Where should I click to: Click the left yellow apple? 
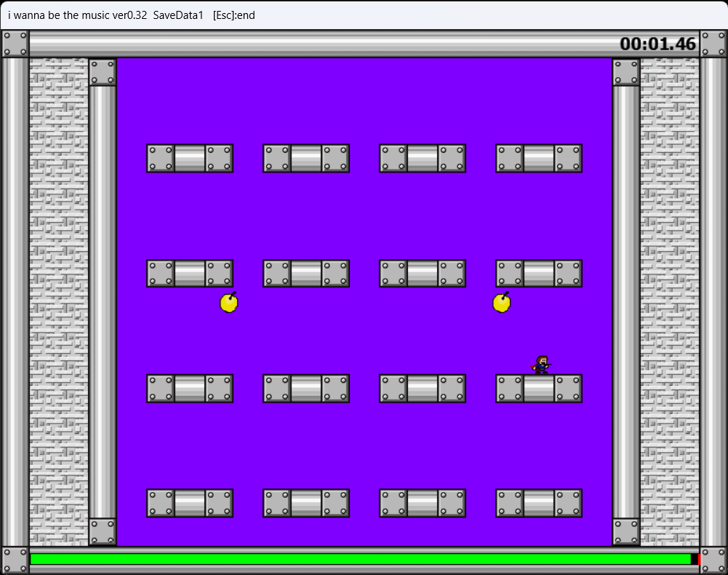point(229,303)
